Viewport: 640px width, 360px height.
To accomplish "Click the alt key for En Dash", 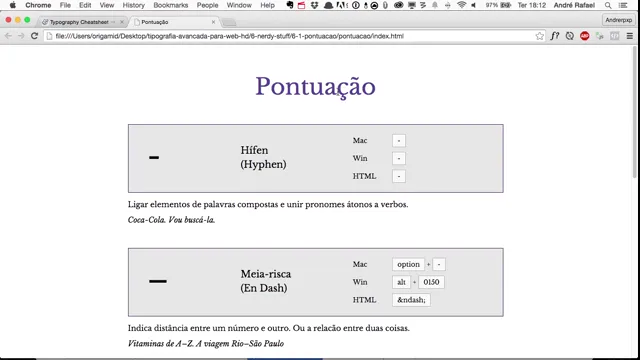I will click(x=401, y=282).
